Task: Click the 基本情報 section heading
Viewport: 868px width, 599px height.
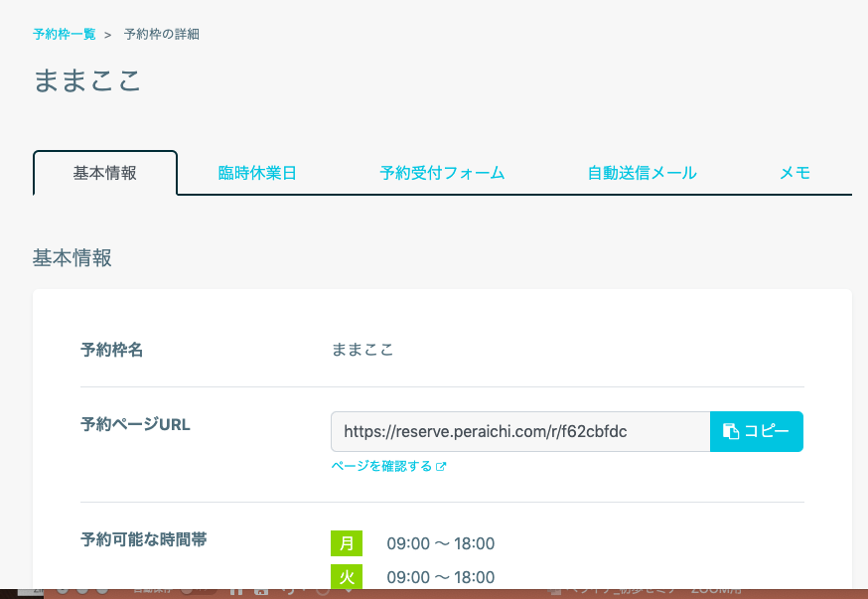Action: (72, 258)
